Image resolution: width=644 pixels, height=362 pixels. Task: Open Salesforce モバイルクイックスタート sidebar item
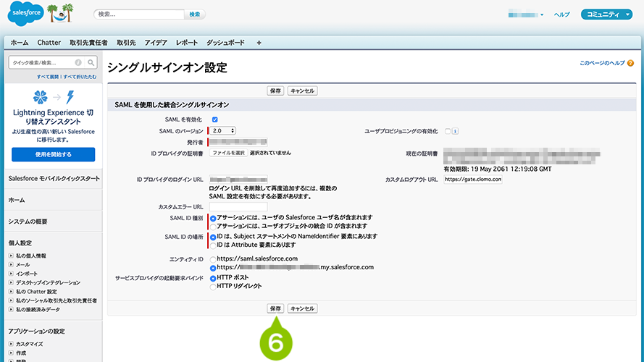54,179
